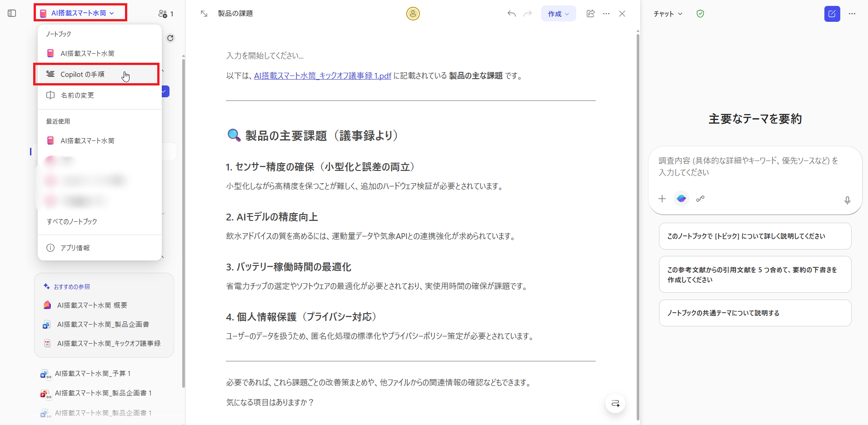Undo the last page edit
The height and width of the screenshot is (425, 868).
(511, 14)
